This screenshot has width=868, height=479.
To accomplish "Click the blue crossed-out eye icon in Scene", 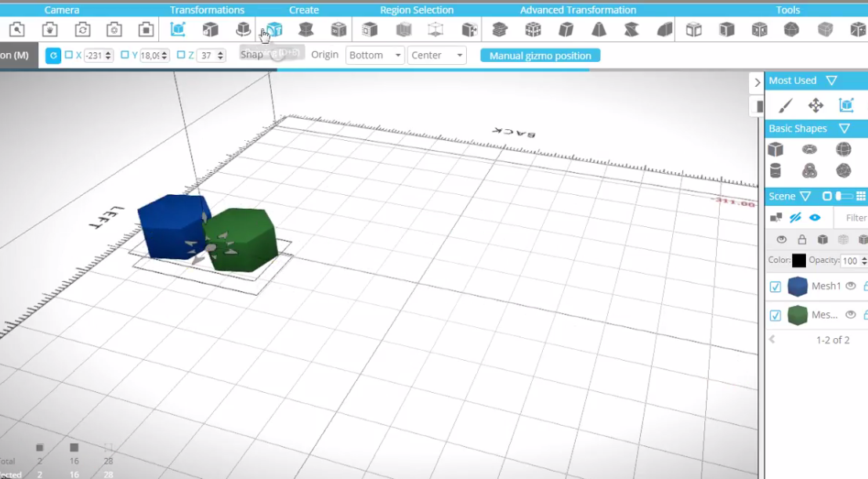I will [x=795, y=218].
